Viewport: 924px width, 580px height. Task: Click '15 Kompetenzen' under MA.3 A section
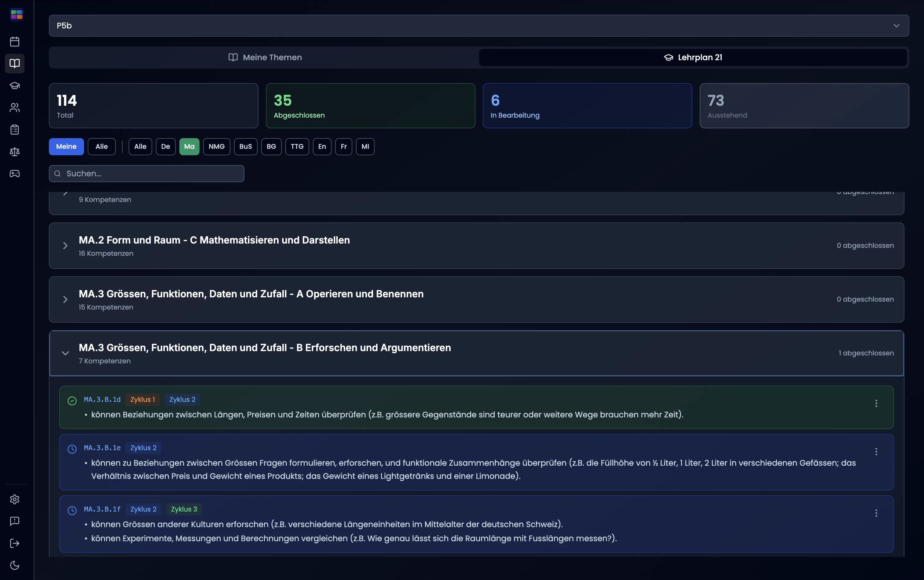click(106, 307)
